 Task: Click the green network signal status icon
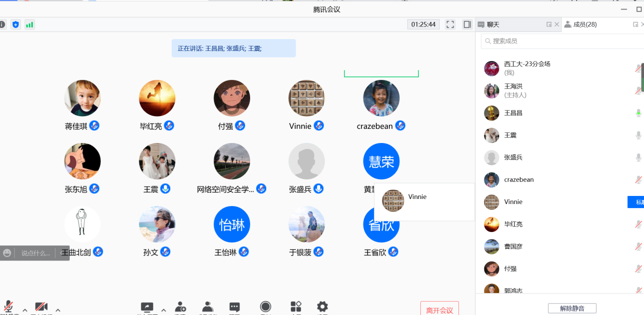click(29, 24)
